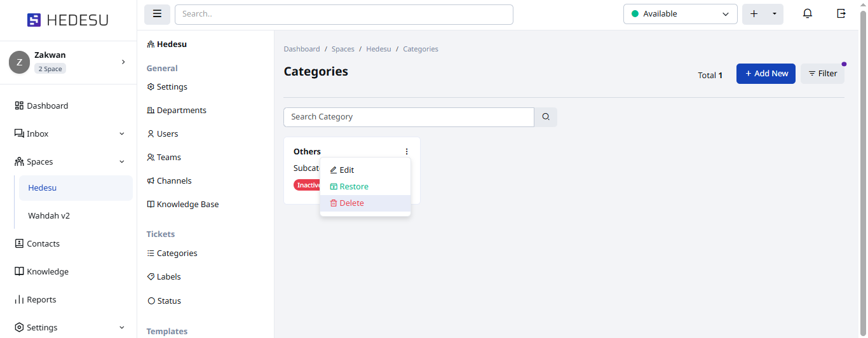Open Dashboard from the left sidebar

[47, 106]
